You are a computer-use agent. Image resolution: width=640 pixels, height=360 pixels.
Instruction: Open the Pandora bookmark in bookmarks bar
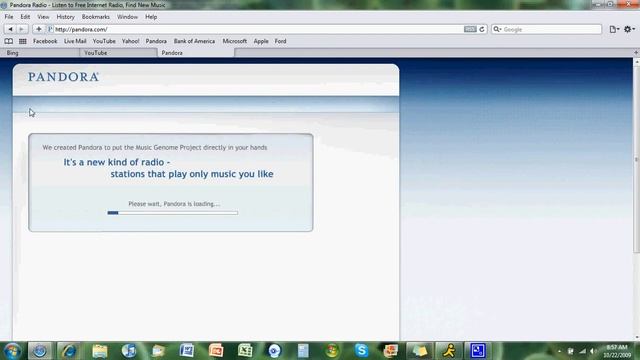coord(156,41)
